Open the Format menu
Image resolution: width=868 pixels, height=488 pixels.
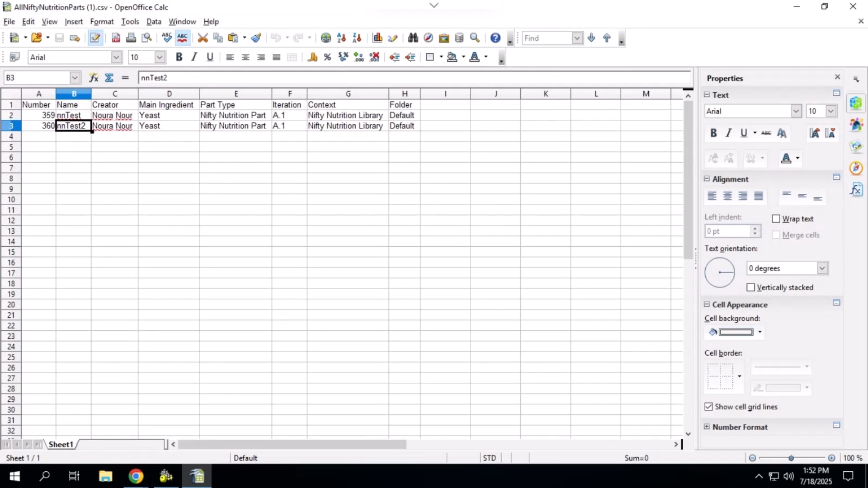pyautogui.click(x=102, y=21)
